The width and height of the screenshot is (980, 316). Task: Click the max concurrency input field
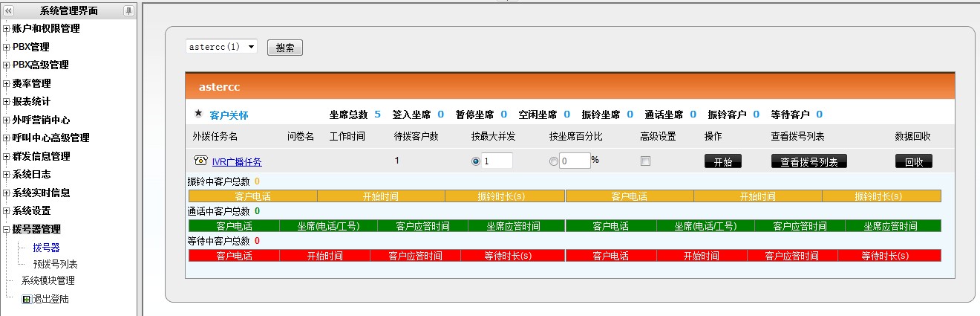tap(497, 161)
